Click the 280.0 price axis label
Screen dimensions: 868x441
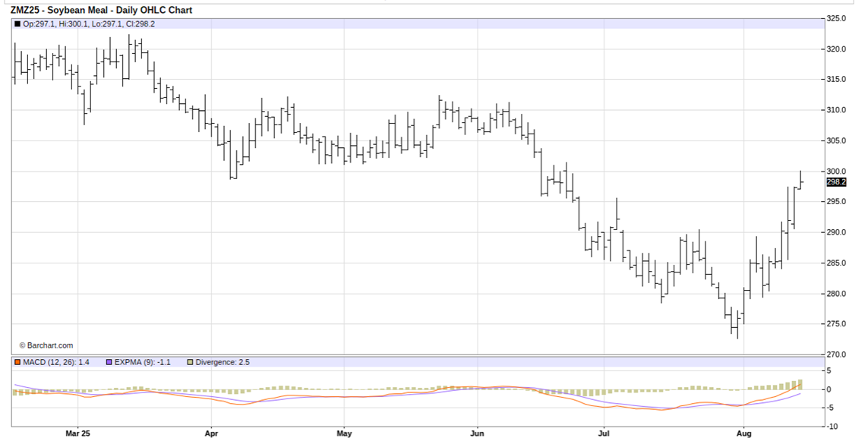click(836, 293)
